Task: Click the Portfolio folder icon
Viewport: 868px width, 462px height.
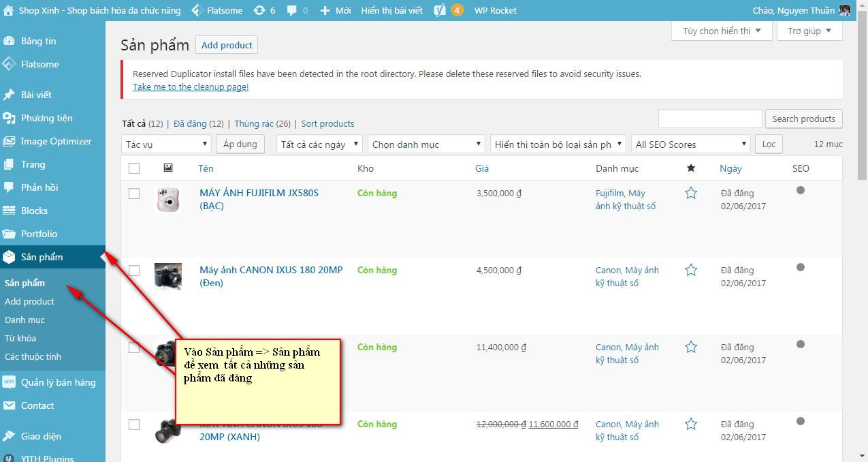Action: tap(9, 234)
